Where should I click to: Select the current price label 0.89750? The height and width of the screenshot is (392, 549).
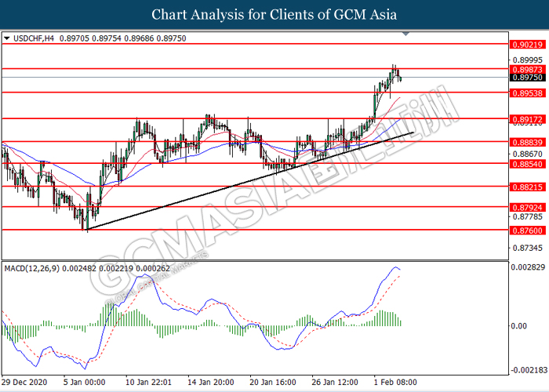tap(525, 78)
